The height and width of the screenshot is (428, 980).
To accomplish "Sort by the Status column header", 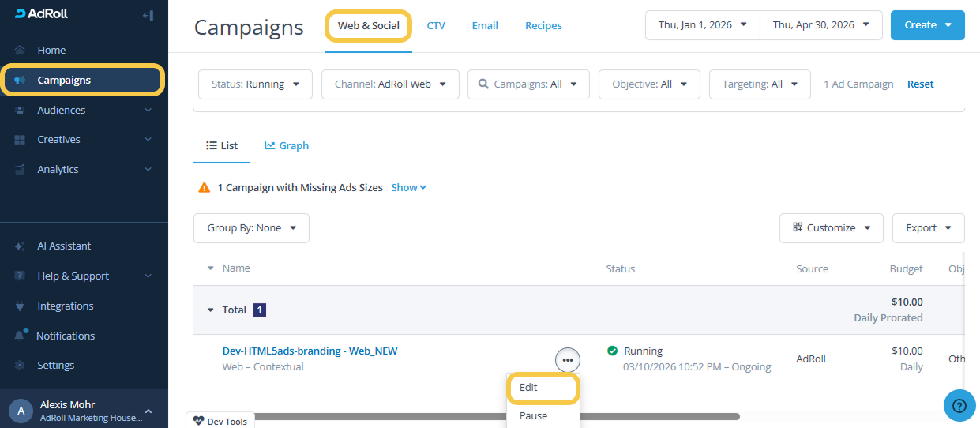I will pos(620,269).
